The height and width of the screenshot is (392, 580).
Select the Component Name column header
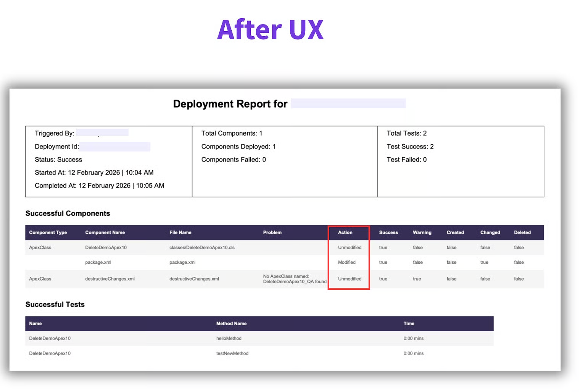tap(105, 232)
